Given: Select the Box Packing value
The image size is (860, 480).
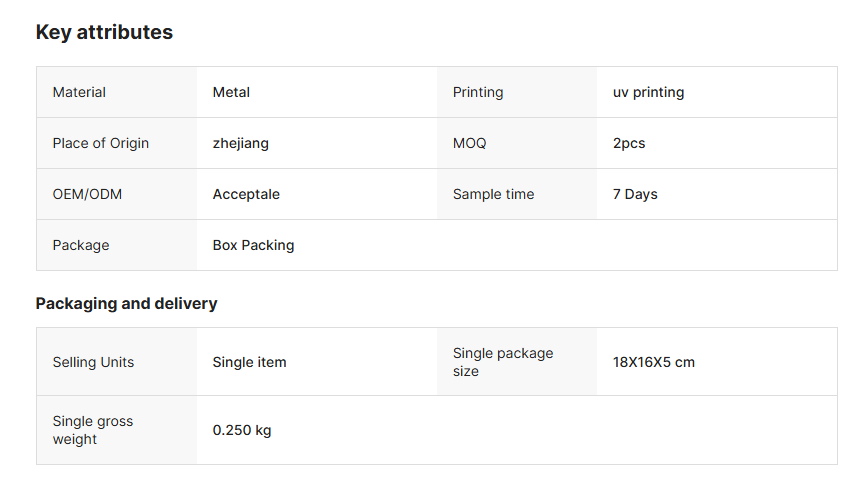Looking at the screenshot, I should 253,245.
